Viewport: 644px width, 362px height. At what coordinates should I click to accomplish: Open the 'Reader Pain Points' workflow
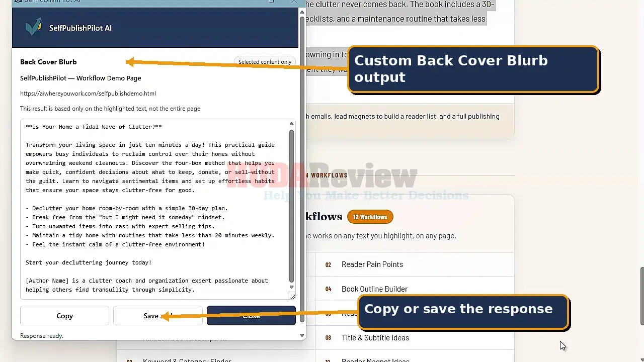372,264
